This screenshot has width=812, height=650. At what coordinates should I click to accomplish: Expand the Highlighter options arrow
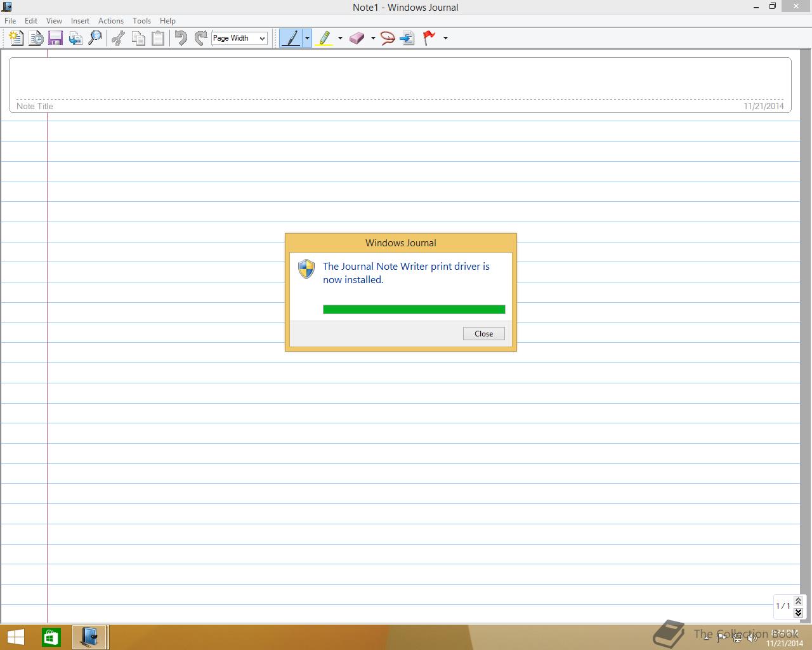(x=340, y=38)
